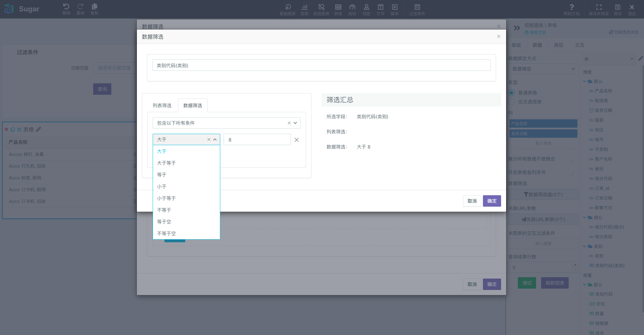Switch to the 列表筛选 tab
This screenshot has width=644, height=335.
162,106
